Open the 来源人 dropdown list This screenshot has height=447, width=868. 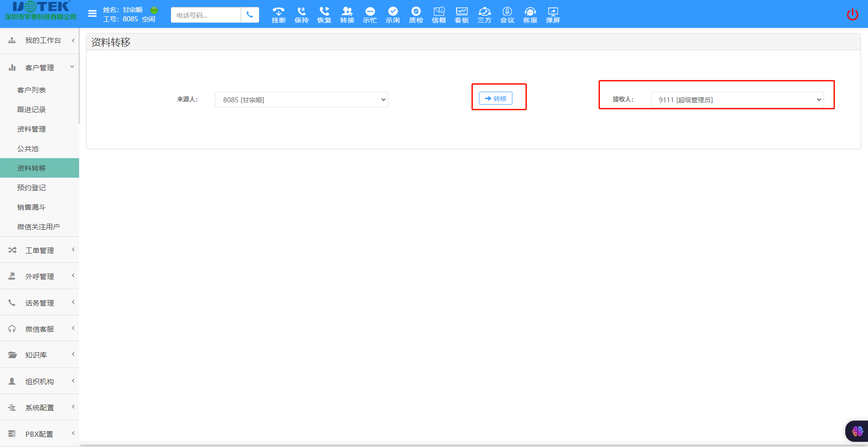tap(301, 100)
